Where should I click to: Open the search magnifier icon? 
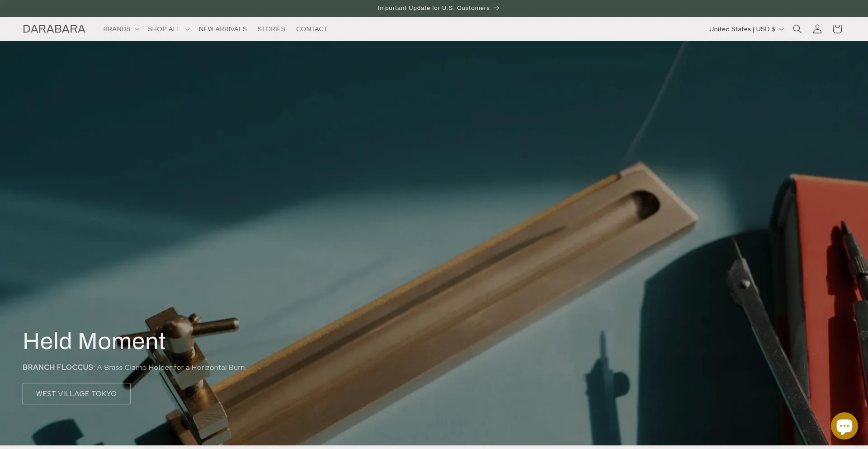point(797,29)
